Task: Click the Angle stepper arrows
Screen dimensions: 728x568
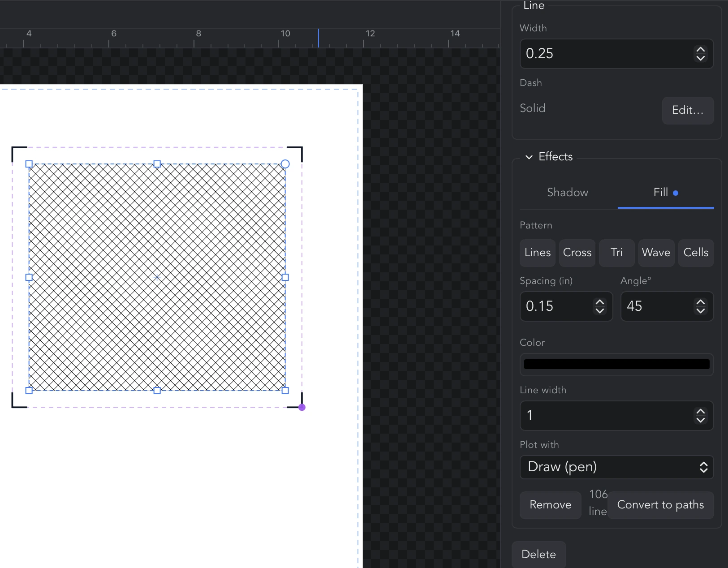Action: (x=701, y=306)
